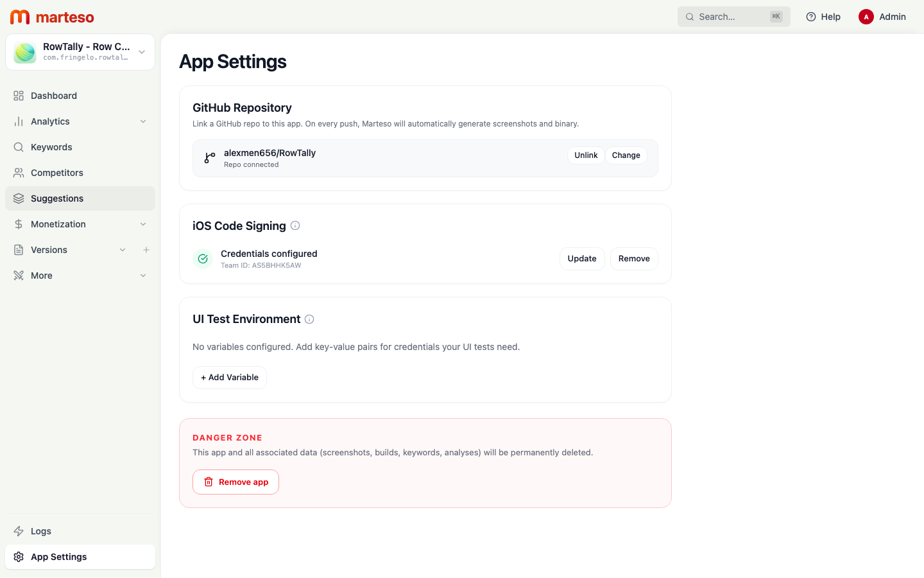Open the RowTally app switcher dropdown
Image resolution: width=924 pixels, height=578 pixels.
point(80,52)
